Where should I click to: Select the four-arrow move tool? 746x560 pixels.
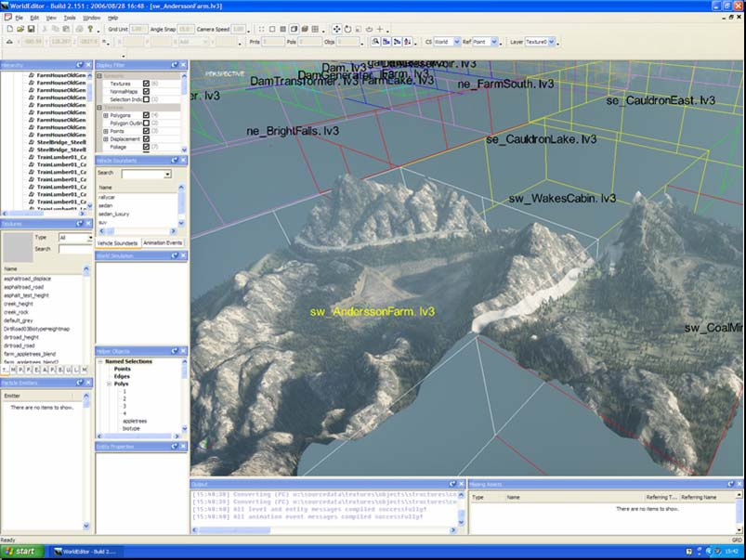click(337, 29)
